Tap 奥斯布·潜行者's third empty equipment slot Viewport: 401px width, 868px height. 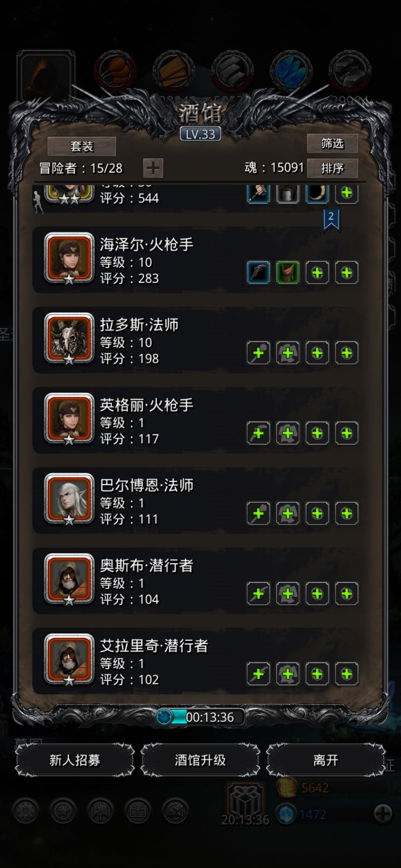[317, 593]
